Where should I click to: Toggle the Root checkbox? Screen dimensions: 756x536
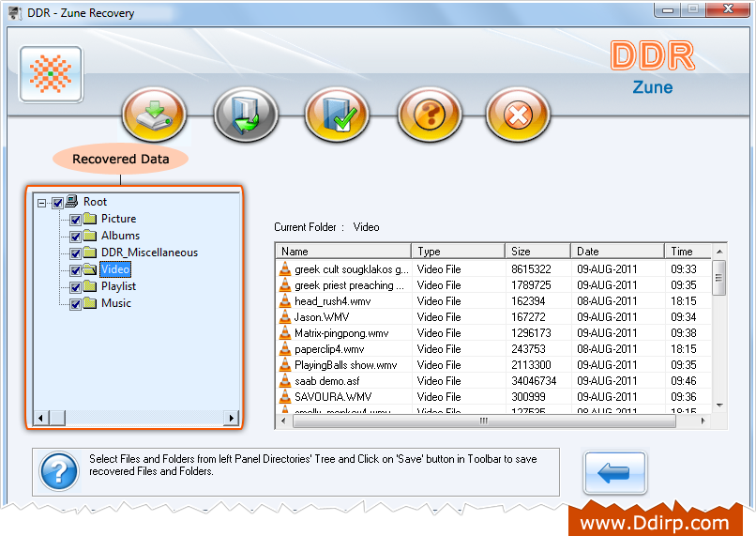(57, 203)
